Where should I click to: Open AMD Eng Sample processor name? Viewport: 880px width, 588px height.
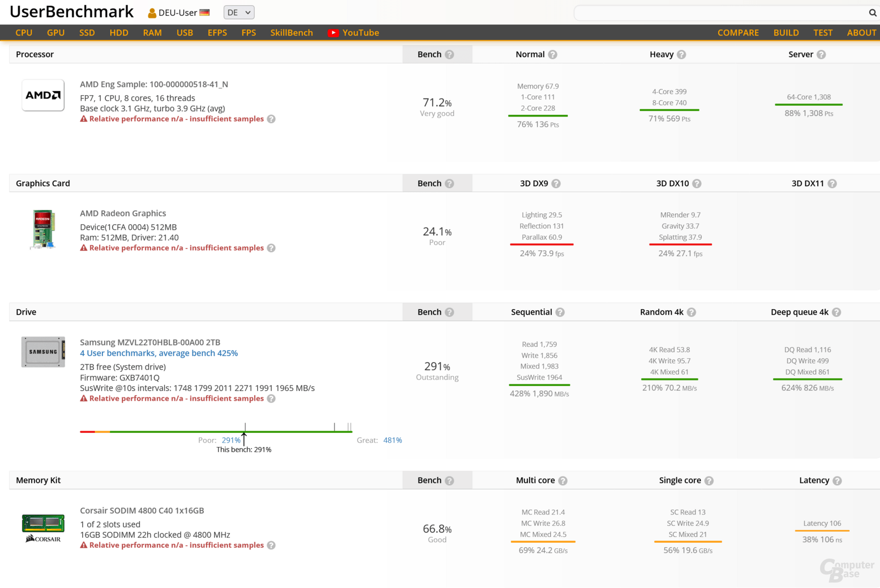click(154, 84)
